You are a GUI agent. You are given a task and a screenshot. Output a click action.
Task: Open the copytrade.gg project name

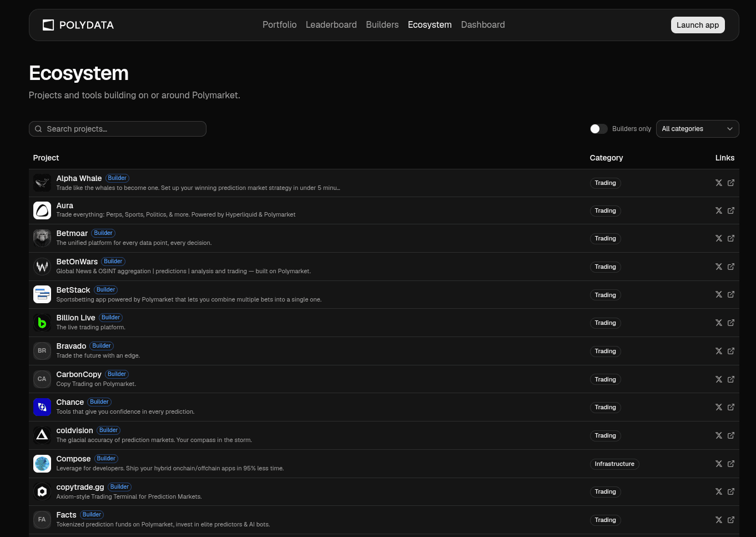80,487
